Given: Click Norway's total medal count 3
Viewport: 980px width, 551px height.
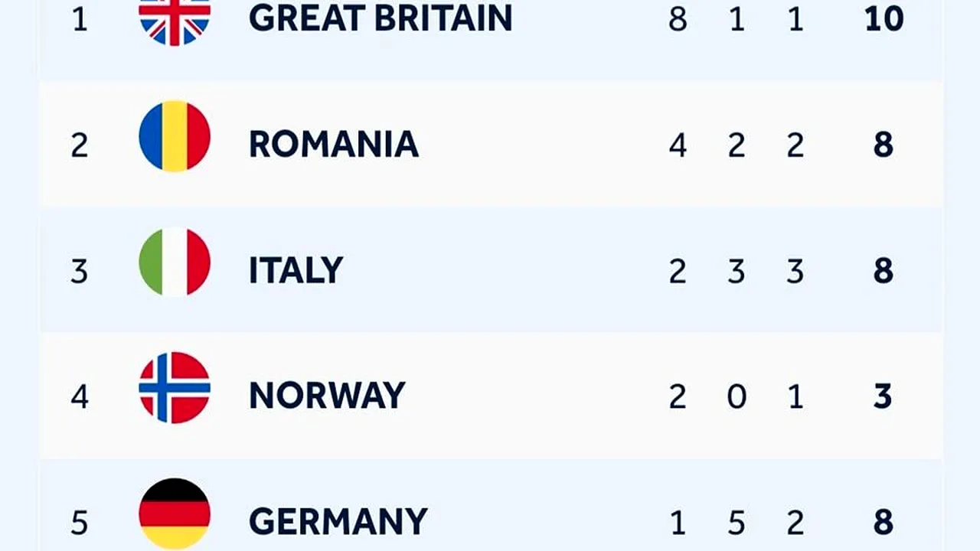Looking at the screenshot, I should click(884, 396).
